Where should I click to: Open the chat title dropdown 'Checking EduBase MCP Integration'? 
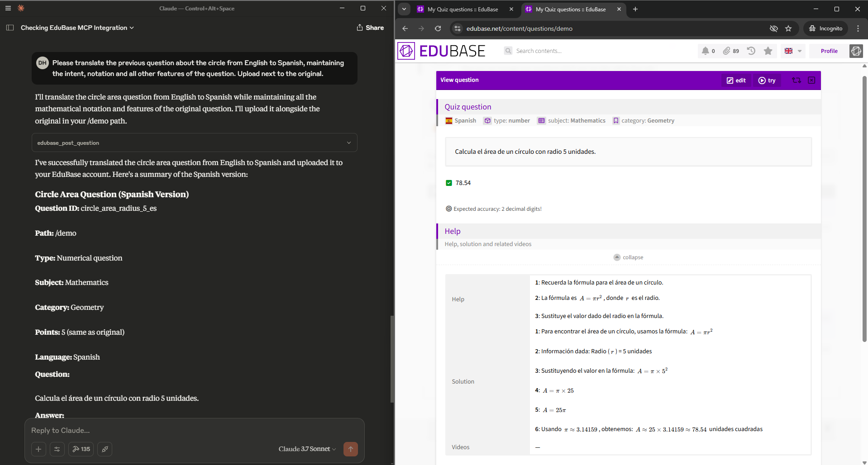point(77,28)
